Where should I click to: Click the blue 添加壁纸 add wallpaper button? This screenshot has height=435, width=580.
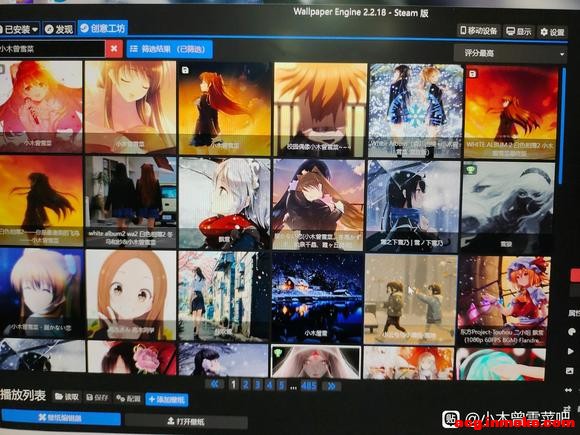point(167,399)
